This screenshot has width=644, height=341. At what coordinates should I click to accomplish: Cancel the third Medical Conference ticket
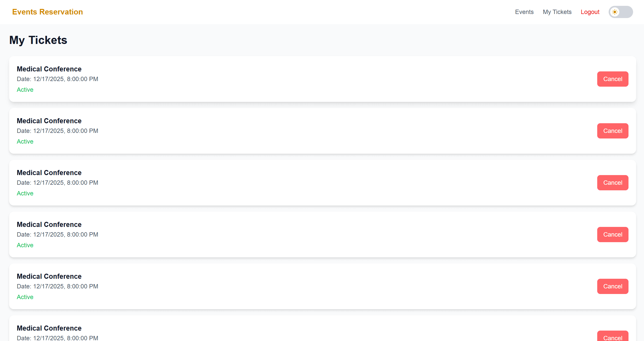[613, 183]
